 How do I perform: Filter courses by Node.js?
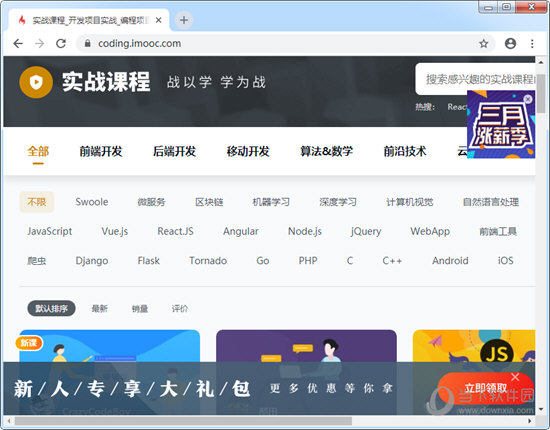(x=305, y=231)
